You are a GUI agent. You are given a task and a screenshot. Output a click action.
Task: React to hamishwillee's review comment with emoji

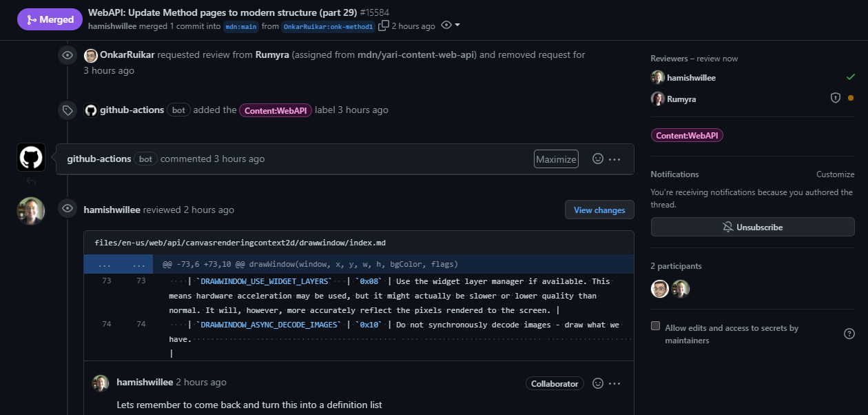pyautogui.click(x=598, y=383)
